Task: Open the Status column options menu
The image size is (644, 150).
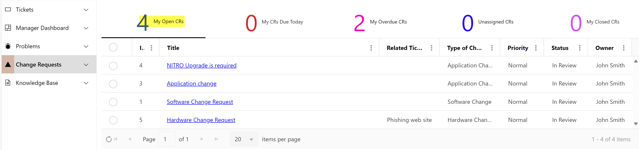Action: pos(580,48)
